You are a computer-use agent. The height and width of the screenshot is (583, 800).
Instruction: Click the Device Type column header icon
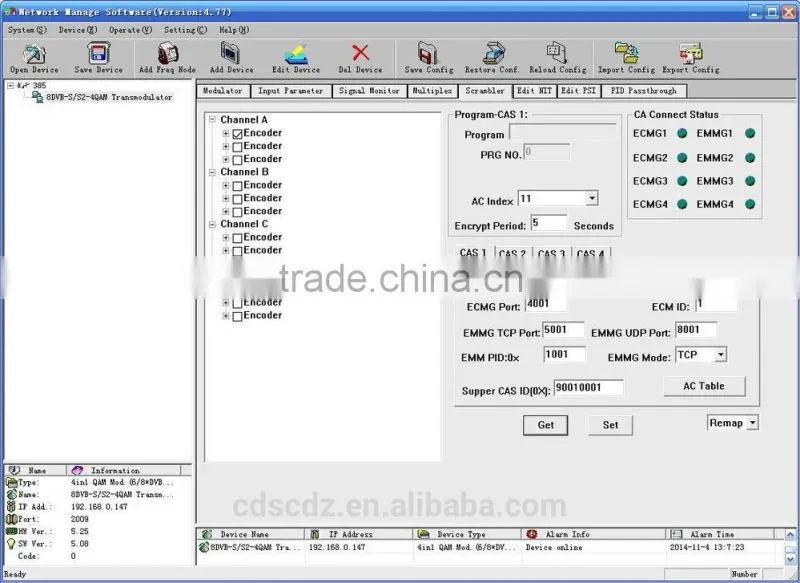[x=423, y=534]
